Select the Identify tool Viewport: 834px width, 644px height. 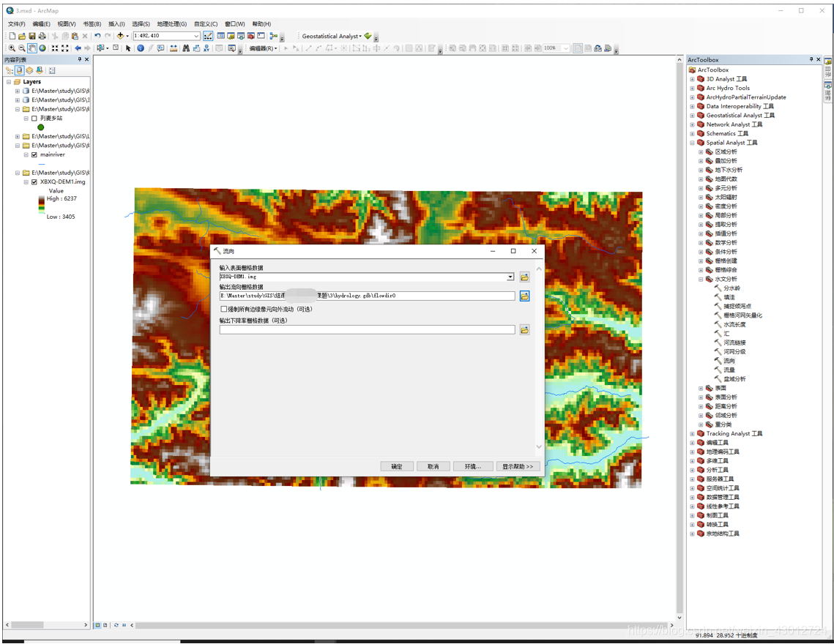pyautogui.click(x=141, y=48)
